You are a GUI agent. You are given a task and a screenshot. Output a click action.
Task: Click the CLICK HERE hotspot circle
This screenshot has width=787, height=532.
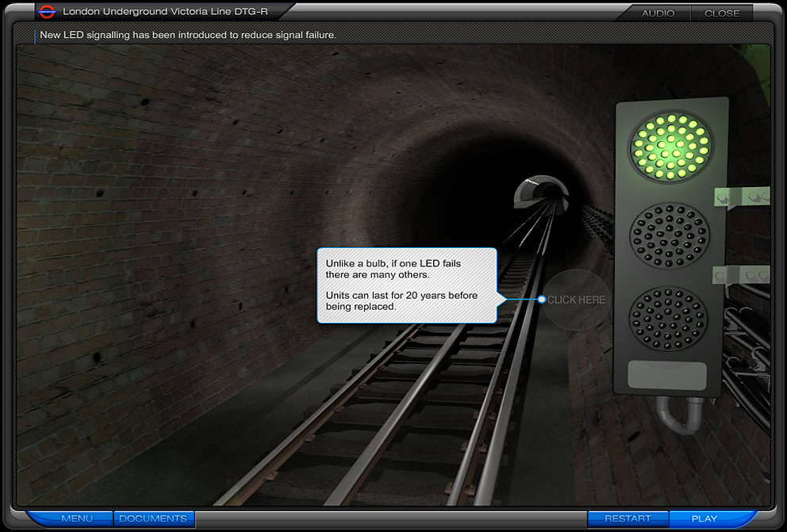(575, 300)
